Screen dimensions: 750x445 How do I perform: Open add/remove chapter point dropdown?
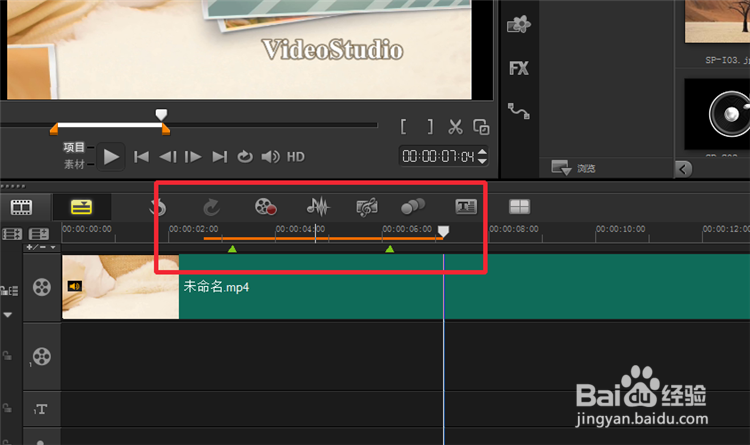tap(41, 247)
